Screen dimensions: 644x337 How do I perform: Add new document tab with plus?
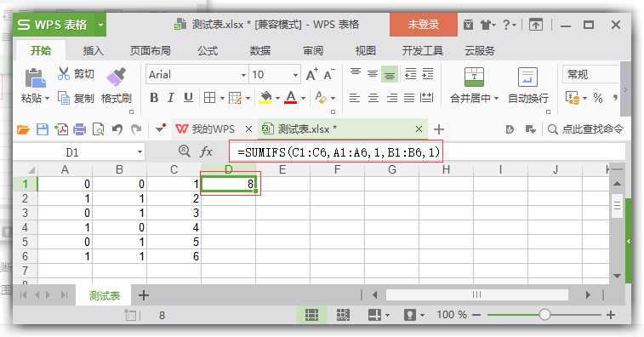[x=439, y=129]
